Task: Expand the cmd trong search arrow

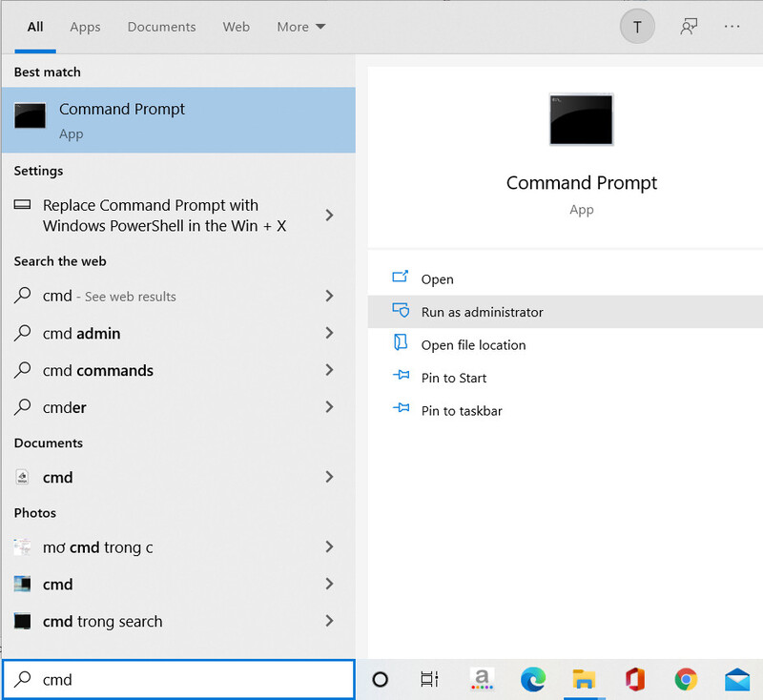Action: point(329,621)
